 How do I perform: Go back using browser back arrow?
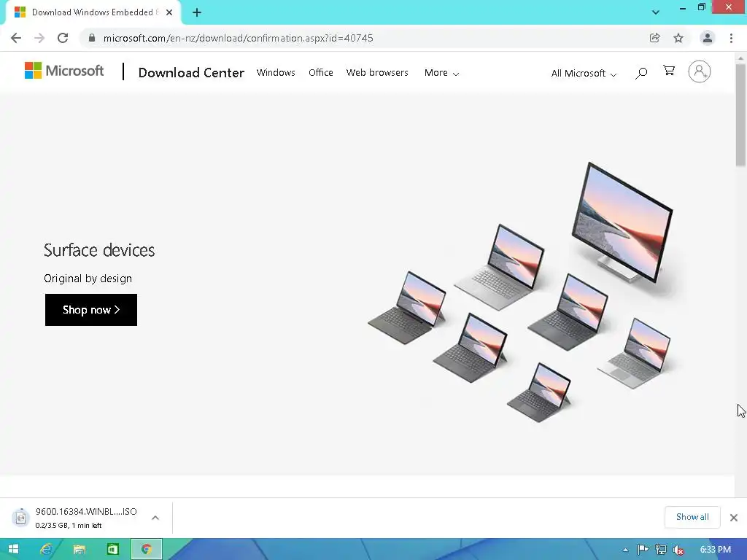(x=16, y=38)
